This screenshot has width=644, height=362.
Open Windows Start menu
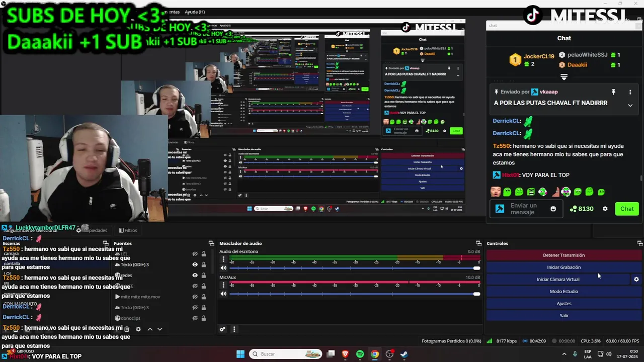click(240, 354)
